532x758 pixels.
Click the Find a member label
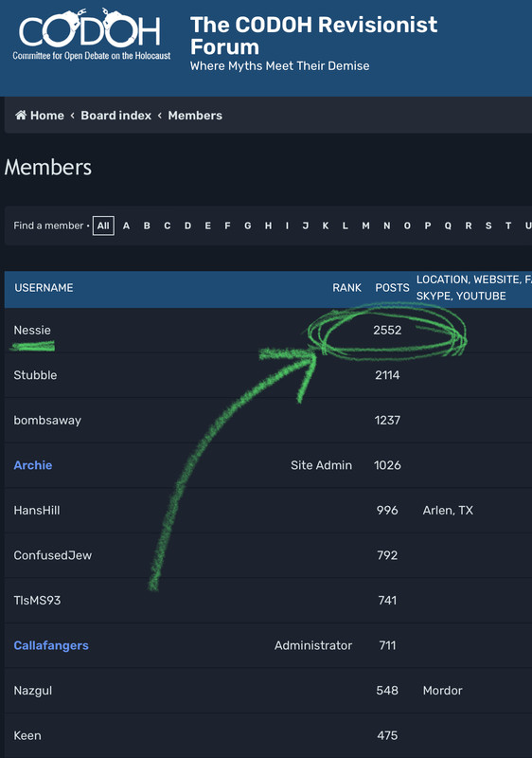click(x=48, y=226)
